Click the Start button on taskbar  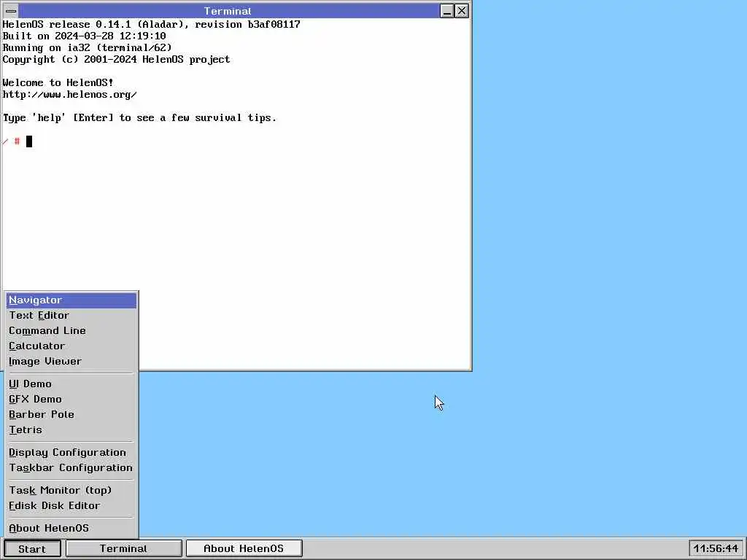(x=32, y=548)
